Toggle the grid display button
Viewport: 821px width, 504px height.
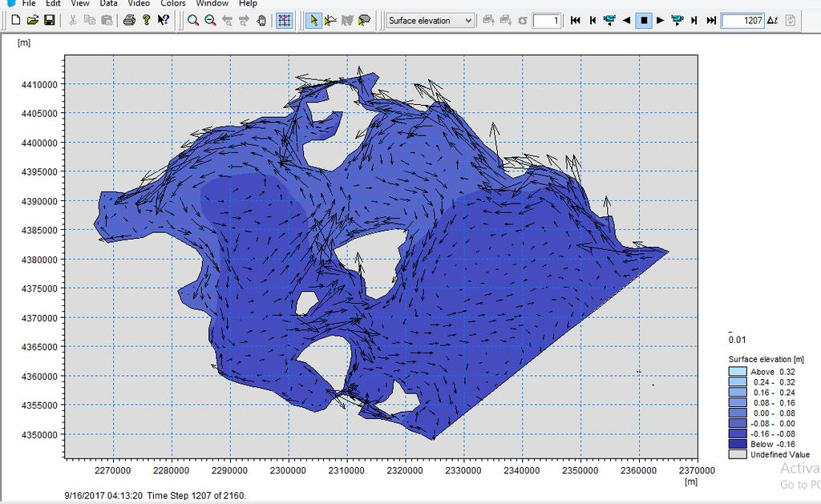pos(285,20)
